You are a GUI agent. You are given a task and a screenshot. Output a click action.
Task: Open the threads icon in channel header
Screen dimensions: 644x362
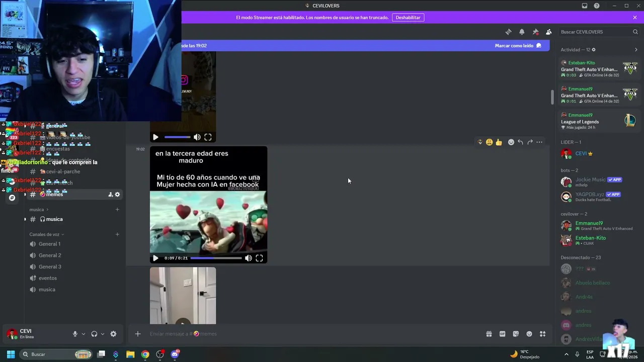[508, 32]
